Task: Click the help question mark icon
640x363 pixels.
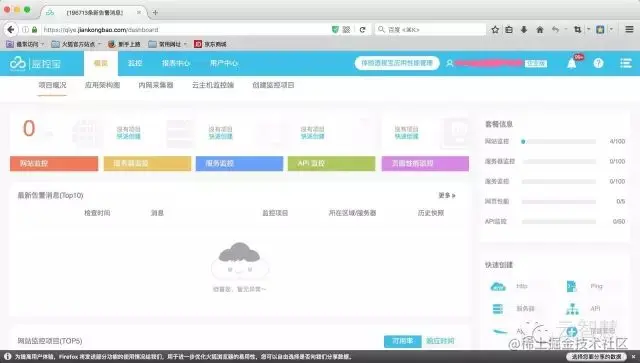Action: pyautogui.click(x=598, y=63)
